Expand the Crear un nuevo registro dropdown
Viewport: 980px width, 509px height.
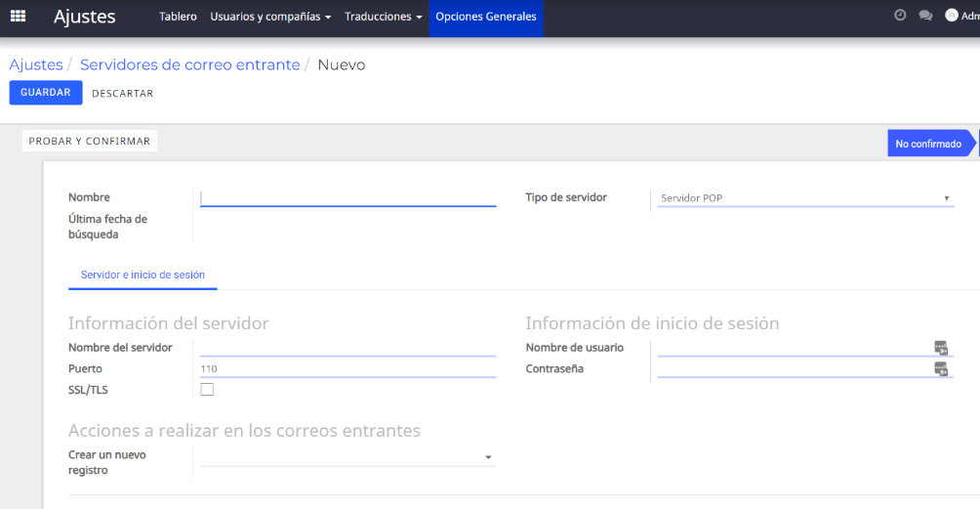347,457
